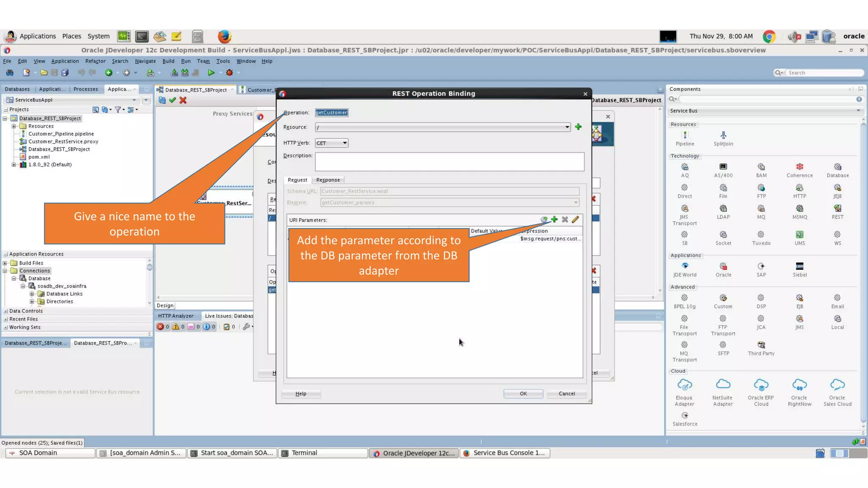Click into the Description text area
The image size is (868, 488).
(x=449, y=161)
